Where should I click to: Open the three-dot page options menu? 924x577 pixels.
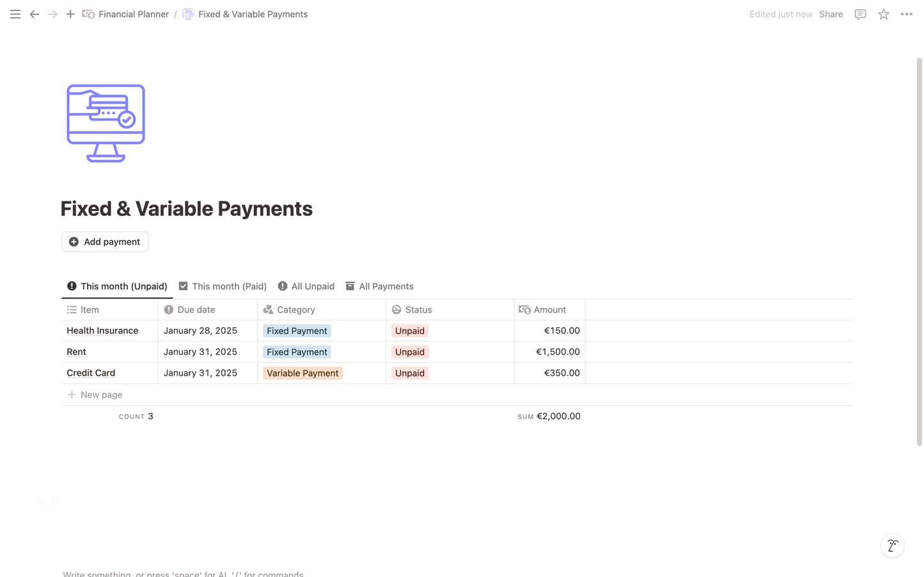point(906,14)
